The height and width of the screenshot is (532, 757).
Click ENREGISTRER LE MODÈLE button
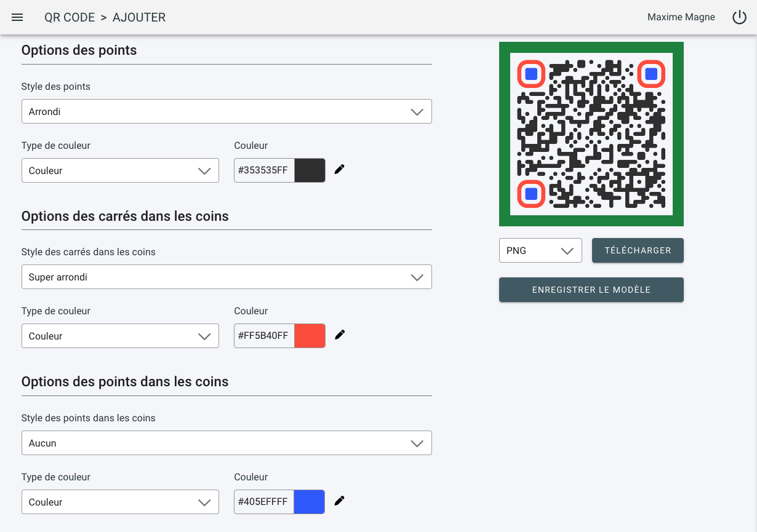[591, 290]
